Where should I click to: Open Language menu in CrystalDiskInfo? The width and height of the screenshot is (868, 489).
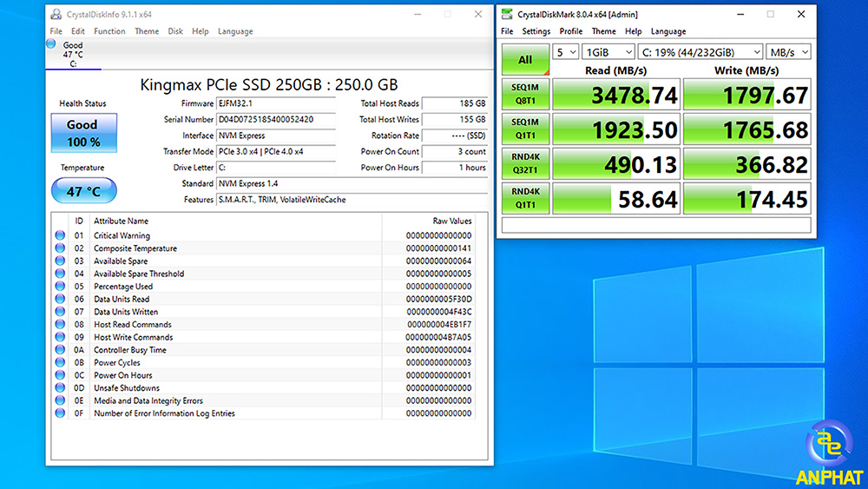(x=235, y=31)
